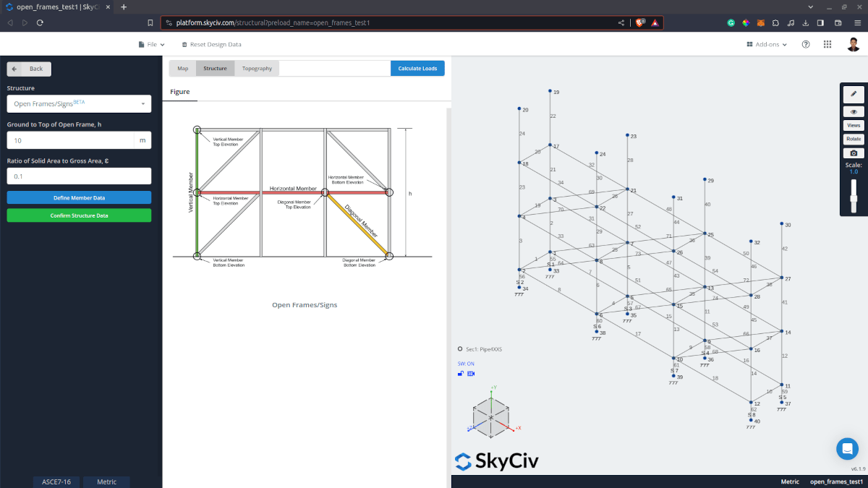Click the solid area ratio input field
This screenshot has height=488, width=868.
79,176
